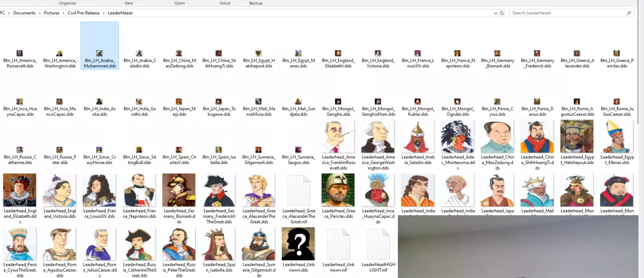Select Btn_LH_Mongol_Kublai.dds file icon
The width and height of the screenshot is (644, 278).
pyautogui.click(x=418, y=102)
